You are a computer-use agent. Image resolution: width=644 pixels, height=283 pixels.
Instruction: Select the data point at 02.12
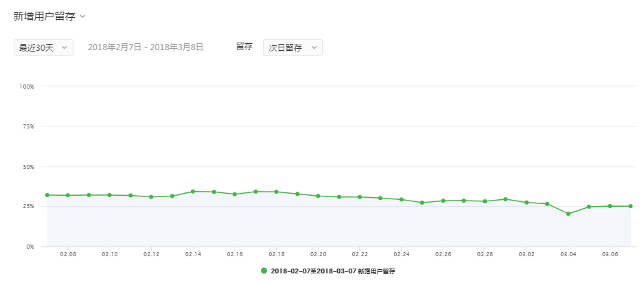coord(151,197)
